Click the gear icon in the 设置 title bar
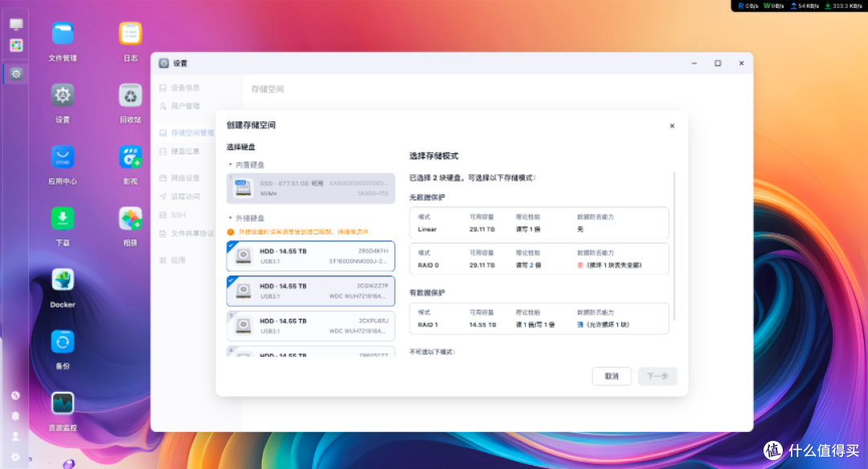Viewport: 868px width, 469px height. pos(164,63)
